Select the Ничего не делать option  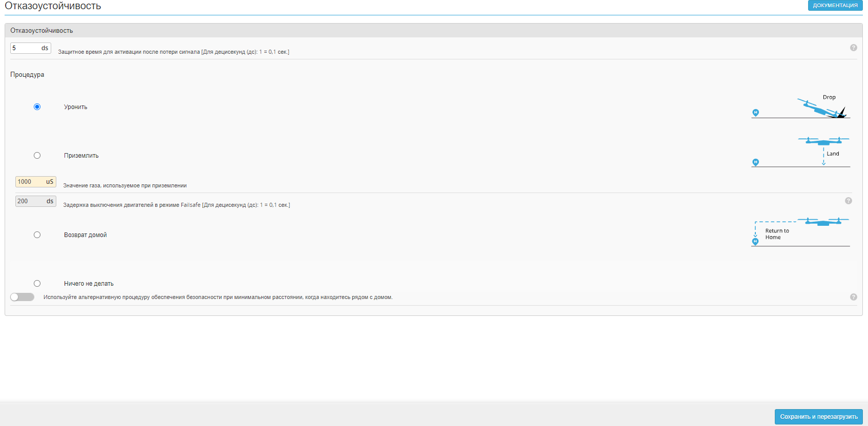[37, 284]
